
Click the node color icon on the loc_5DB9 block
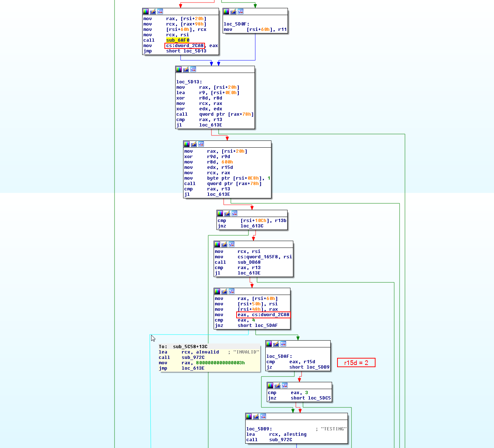click(x=249, y=416)
